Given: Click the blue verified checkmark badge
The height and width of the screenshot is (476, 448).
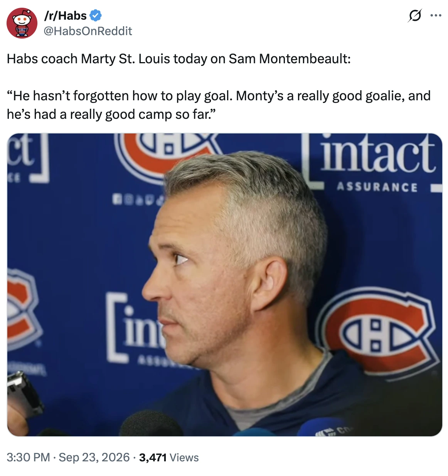Looking at the screenshot, I should click(96, 15).
